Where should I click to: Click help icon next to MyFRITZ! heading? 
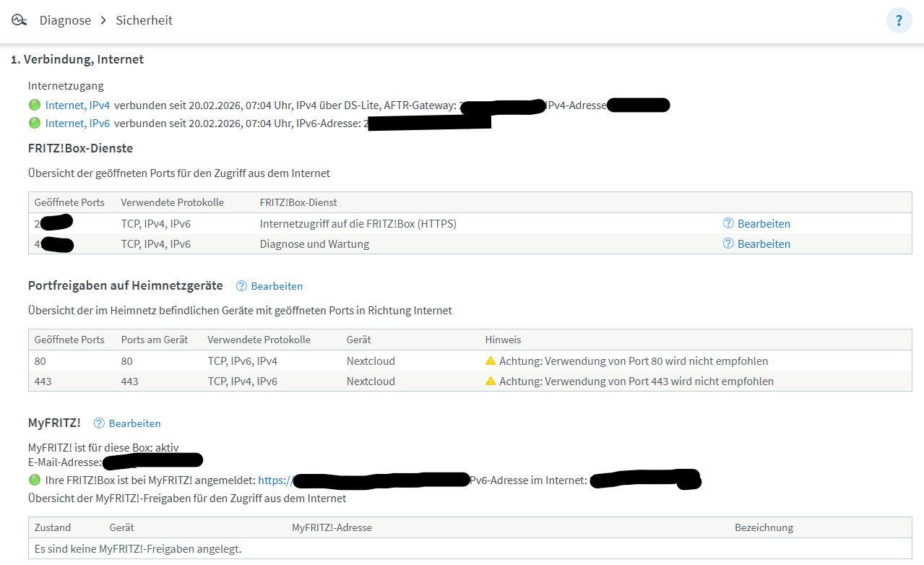[99, 423]
